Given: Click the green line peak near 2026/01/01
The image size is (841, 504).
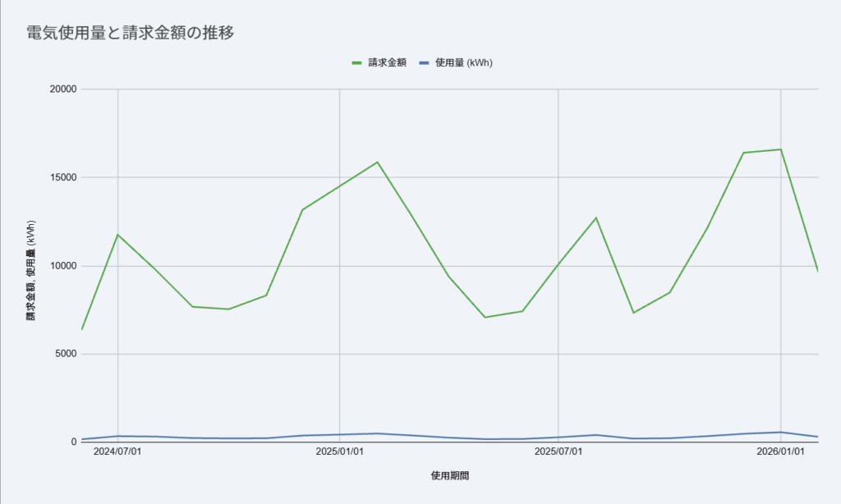Looking at the screenshot, I should click(x=780, y=149).
